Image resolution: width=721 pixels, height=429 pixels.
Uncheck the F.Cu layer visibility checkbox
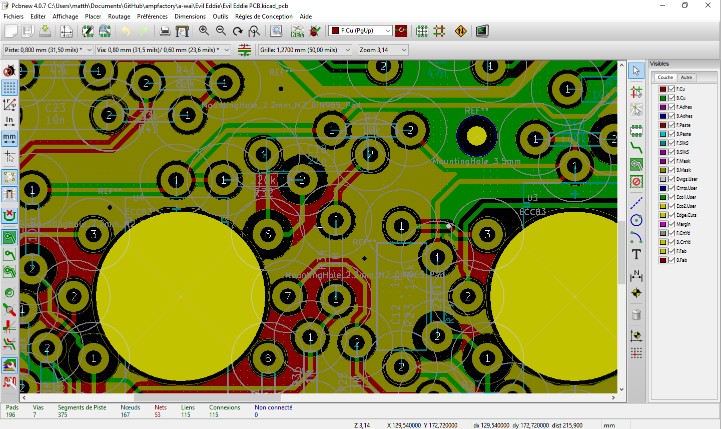669,89
